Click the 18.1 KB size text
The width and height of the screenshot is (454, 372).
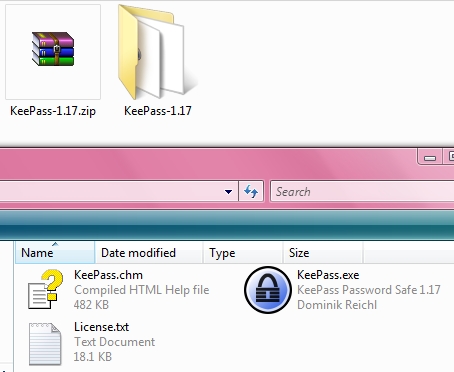pyautogui.click(x=93, y=357)
